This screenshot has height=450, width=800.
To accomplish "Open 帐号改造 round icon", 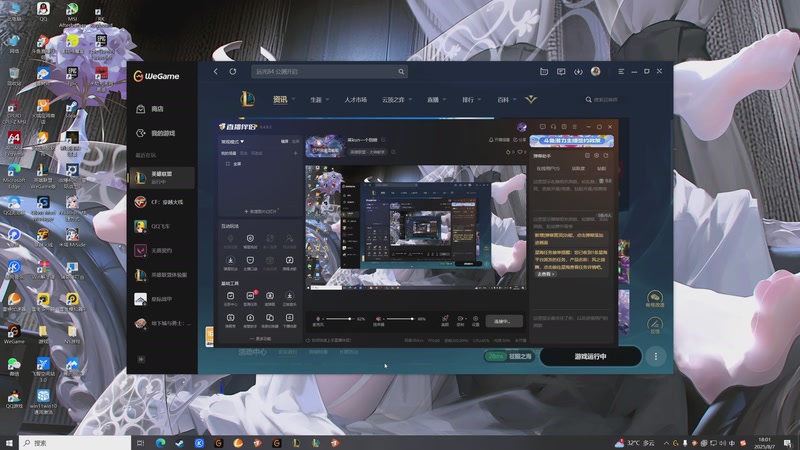I will click(655, 298).
